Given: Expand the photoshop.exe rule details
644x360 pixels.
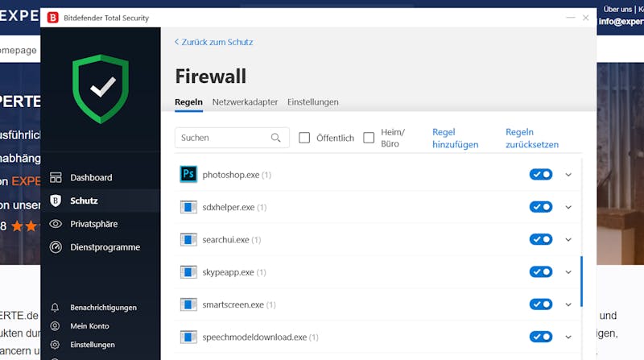Looking at the screenshot, I should click(x=568, y=175).
